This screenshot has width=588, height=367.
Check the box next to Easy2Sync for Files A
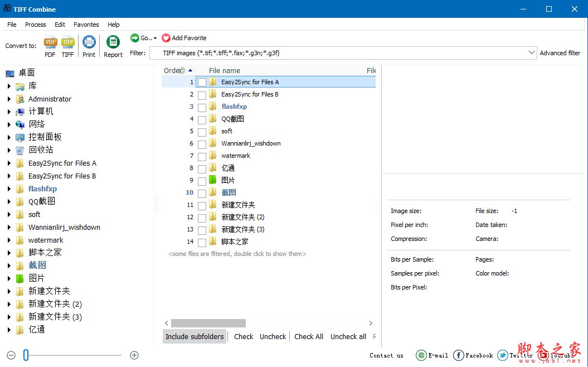[x=203, y=82]
